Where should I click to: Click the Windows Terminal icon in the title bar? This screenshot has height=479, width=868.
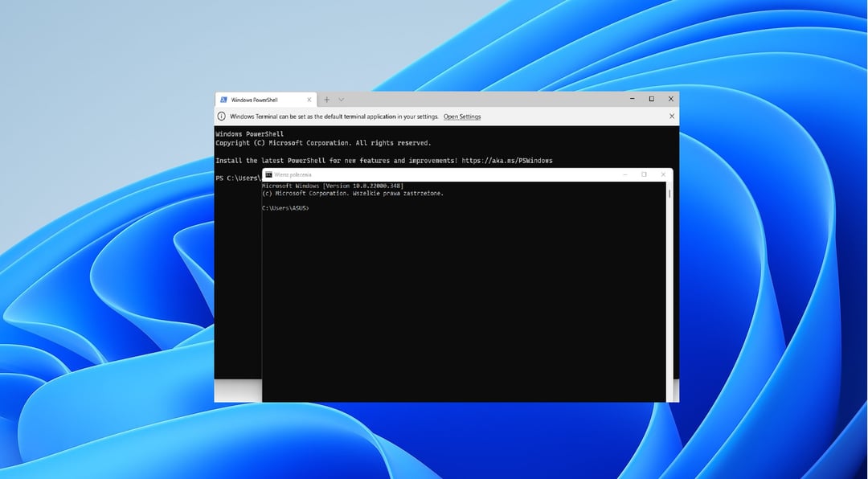(222, 99)
